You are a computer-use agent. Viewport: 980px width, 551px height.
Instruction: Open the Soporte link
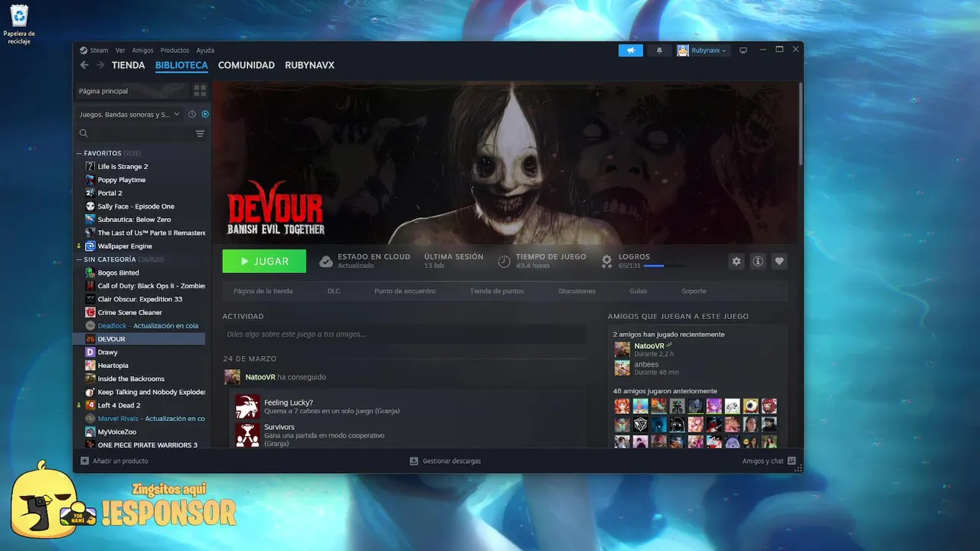[694, 291]
